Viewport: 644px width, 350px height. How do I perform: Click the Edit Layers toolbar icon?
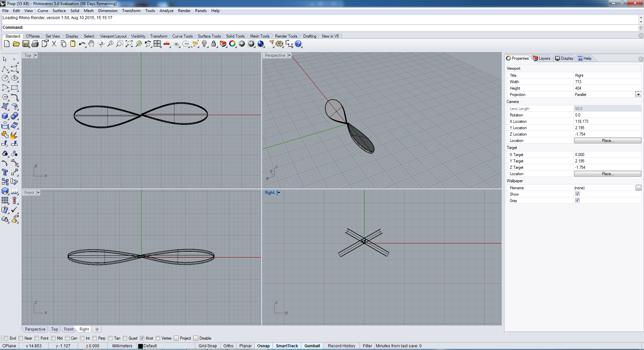[223, 44]
